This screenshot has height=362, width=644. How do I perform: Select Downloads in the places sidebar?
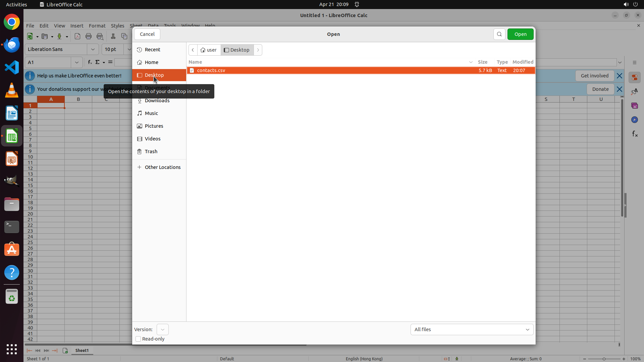point(157,101)
